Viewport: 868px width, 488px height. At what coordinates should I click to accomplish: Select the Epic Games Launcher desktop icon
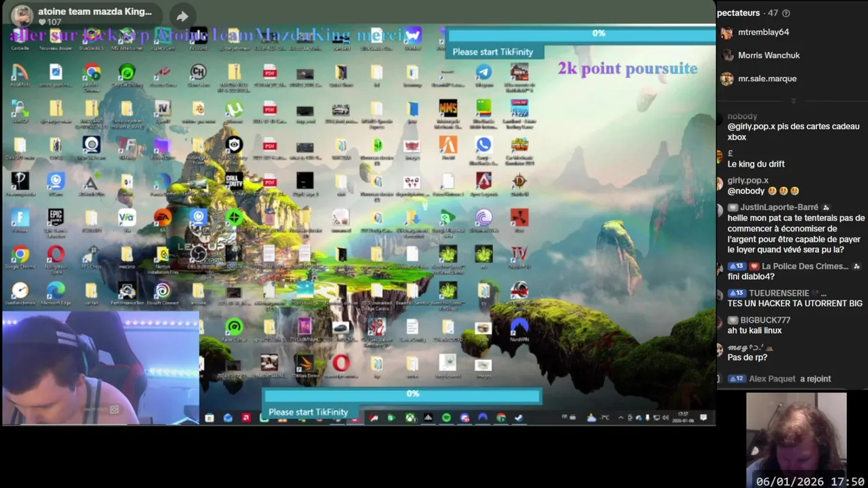click(x=56, y=220)
